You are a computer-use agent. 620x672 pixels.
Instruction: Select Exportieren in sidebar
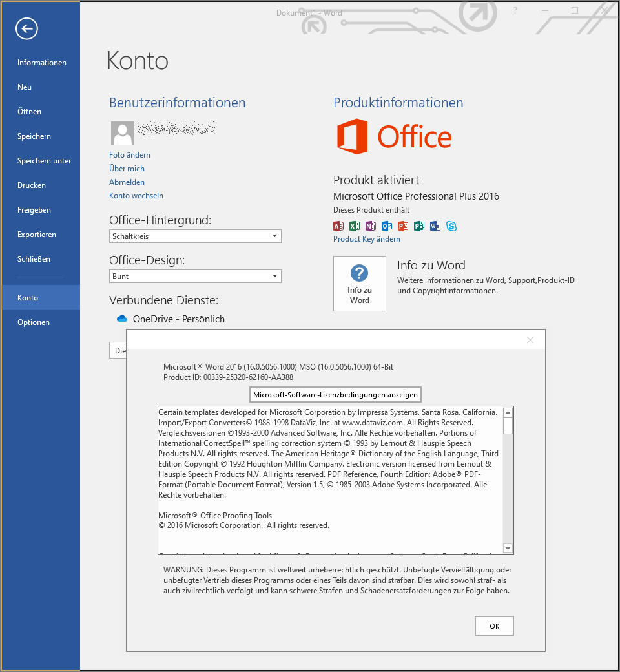tap(36, 235)
